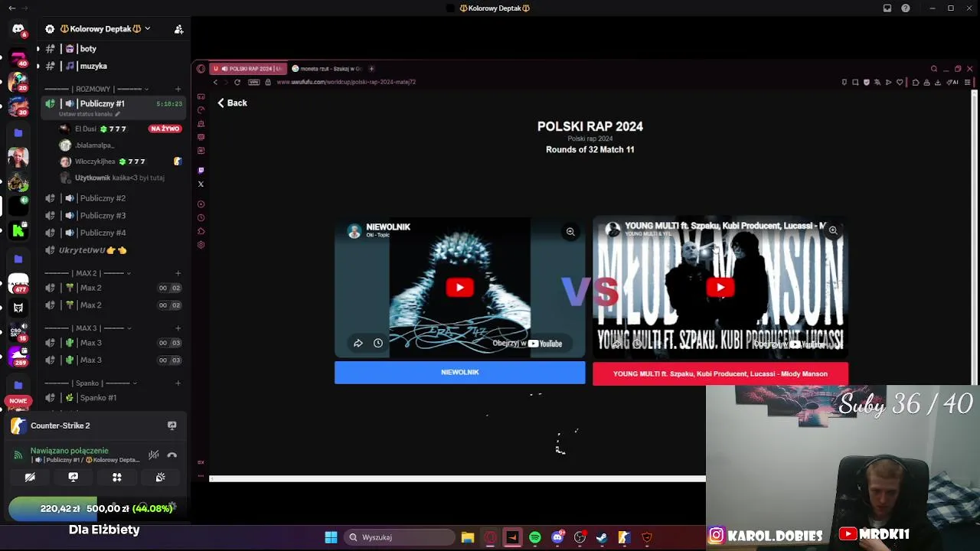Click the downloads icon in browser toolbar
Image resolution: width=980 pixels, height=551 pixels.
click(938, 82)
